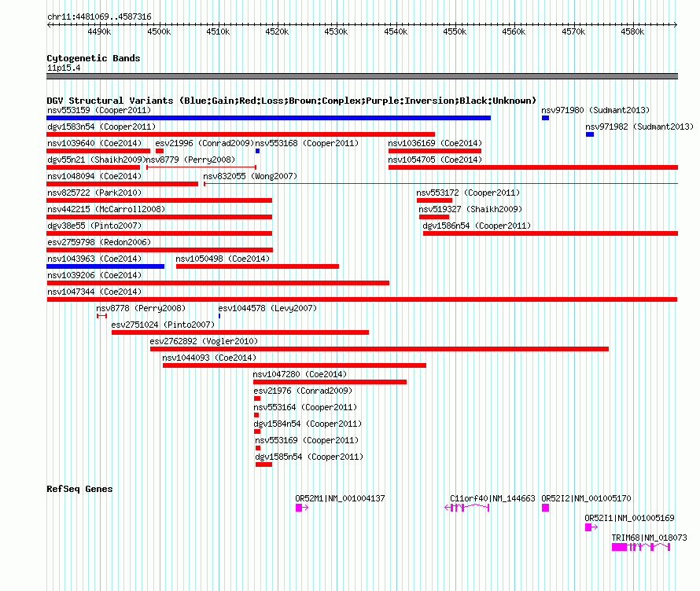Select the nsv825722 (Park2010) label
The width and height of the screenshot is (700, 591).
tap(94, 193)
